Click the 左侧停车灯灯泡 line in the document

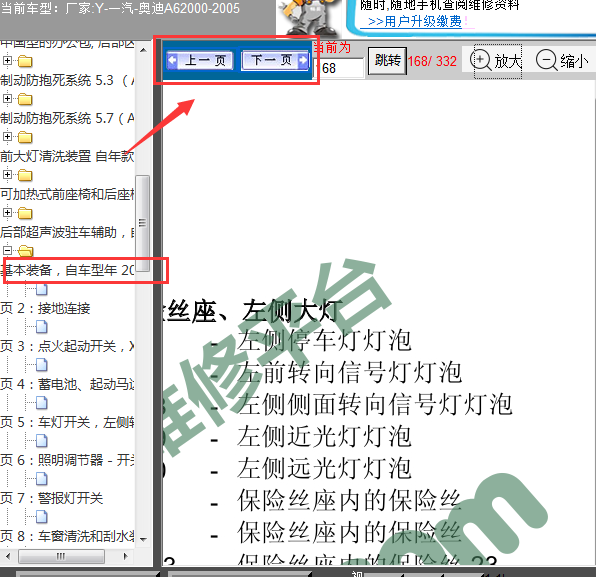(x=324, y=340)
